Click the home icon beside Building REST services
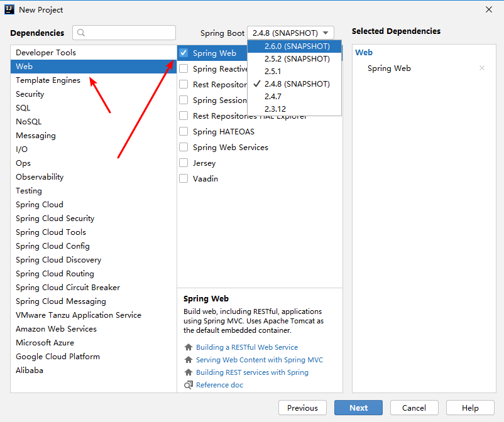 [x=189, y=372]
